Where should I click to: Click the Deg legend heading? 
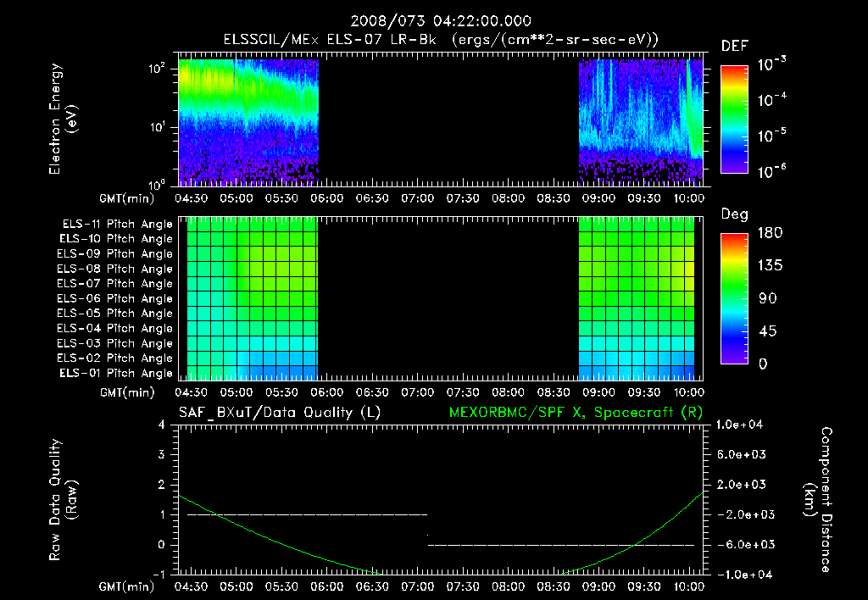735,214
